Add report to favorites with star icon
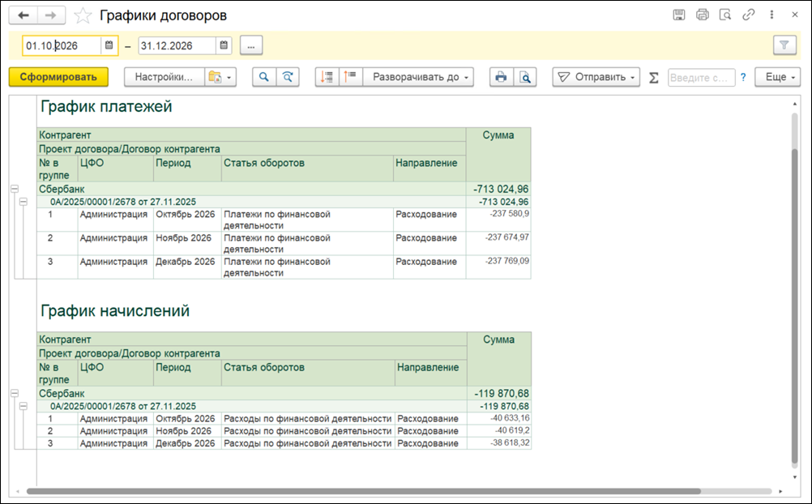Image resolution: width=812 pixels, height=504 pixels. pyautogui.click(x=83, y=15)
